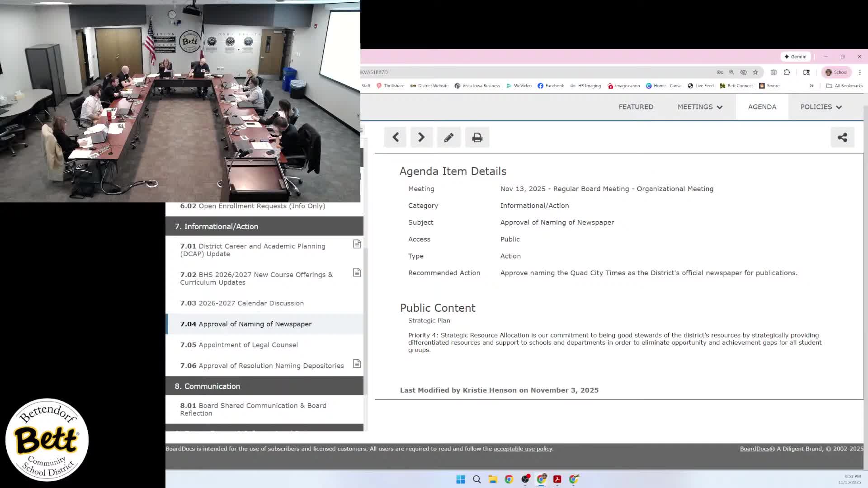The width and height of the screenshot is (868, 488).
Task: Select the Agenda tab
Action: 762,107
